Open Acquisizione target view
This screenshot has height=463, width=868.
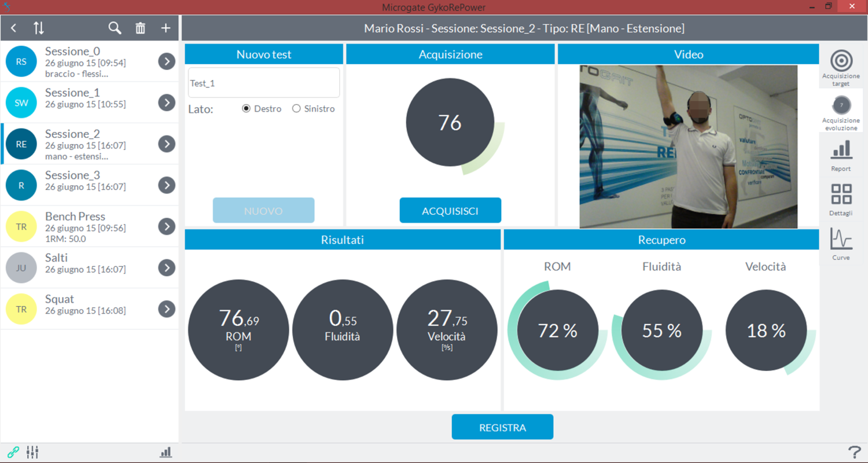[x=841, y=67]
